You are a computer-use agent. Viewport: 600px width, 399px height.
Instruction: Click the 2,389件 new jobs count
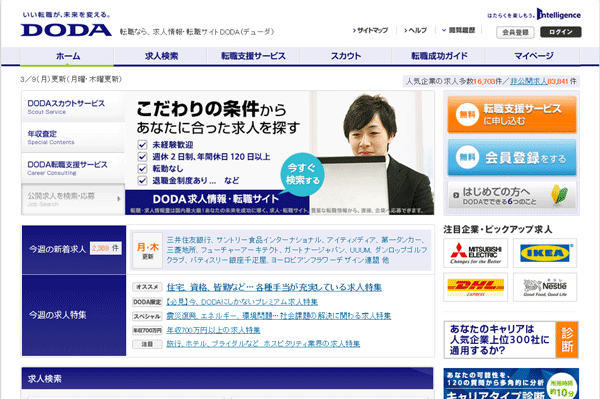tap(105, 248)
